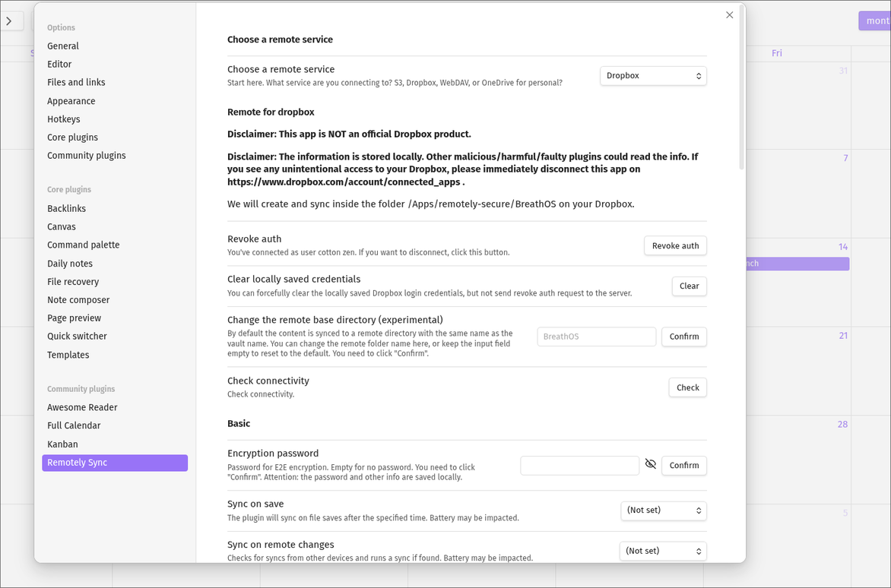Click day 21 in the background calendar

843,336
